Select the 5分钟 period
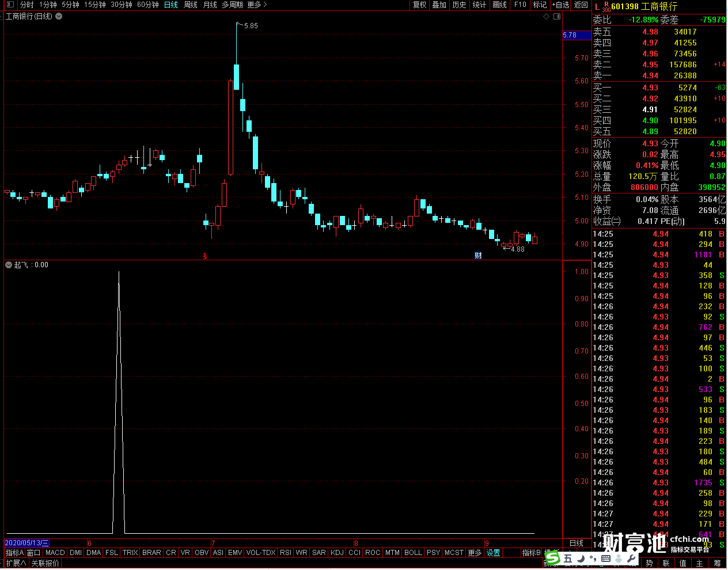Viewport: 728px width, 570px height. (x=70, y=5)
